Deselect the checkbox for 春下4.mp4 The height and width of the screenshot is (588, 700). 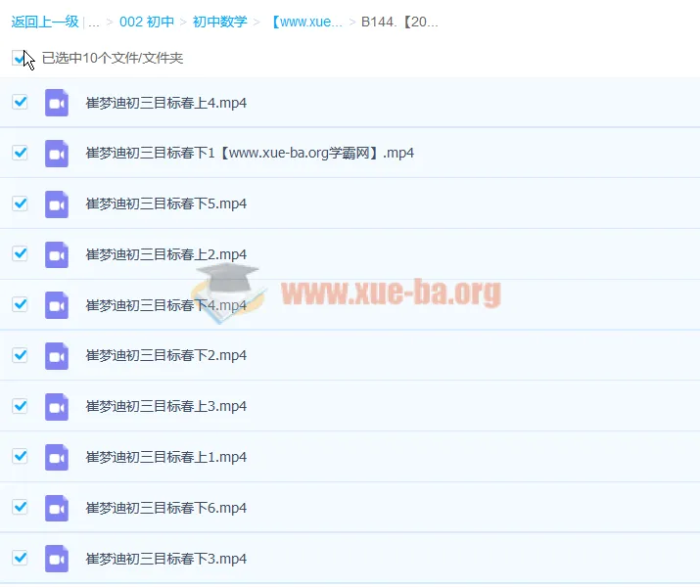[20, 304]
